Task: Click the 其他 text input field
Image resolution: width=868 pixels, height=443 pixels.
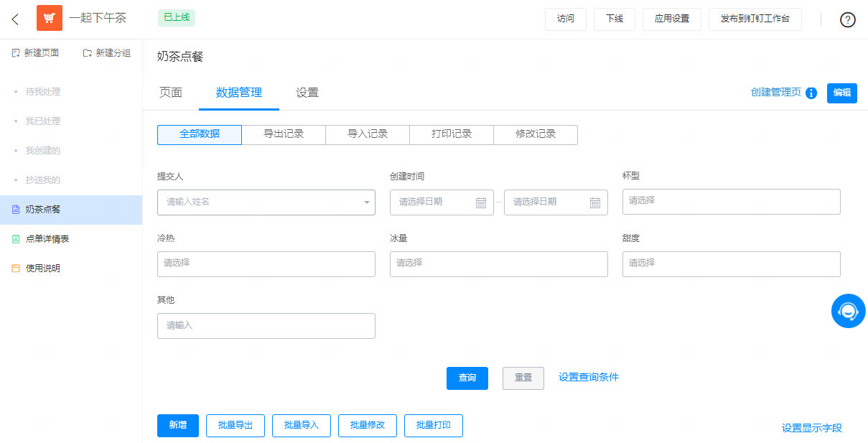Action: (x=266, y=325)
